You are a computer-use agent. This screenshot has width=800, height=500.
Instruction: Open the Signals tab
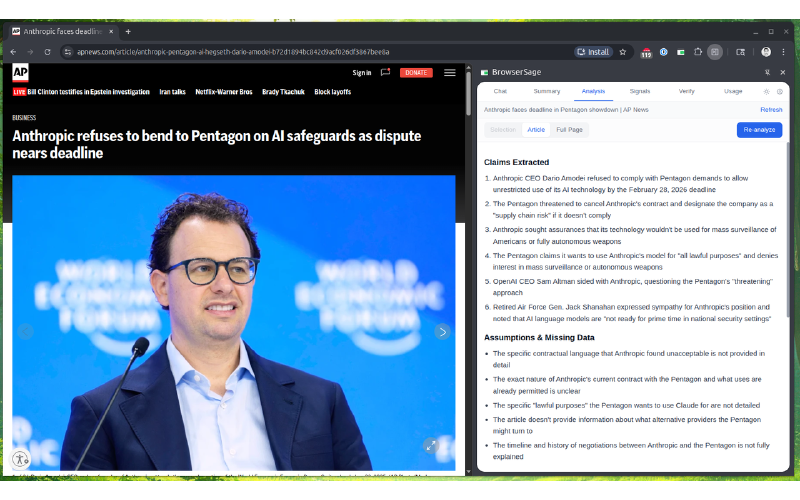point(640,91)
